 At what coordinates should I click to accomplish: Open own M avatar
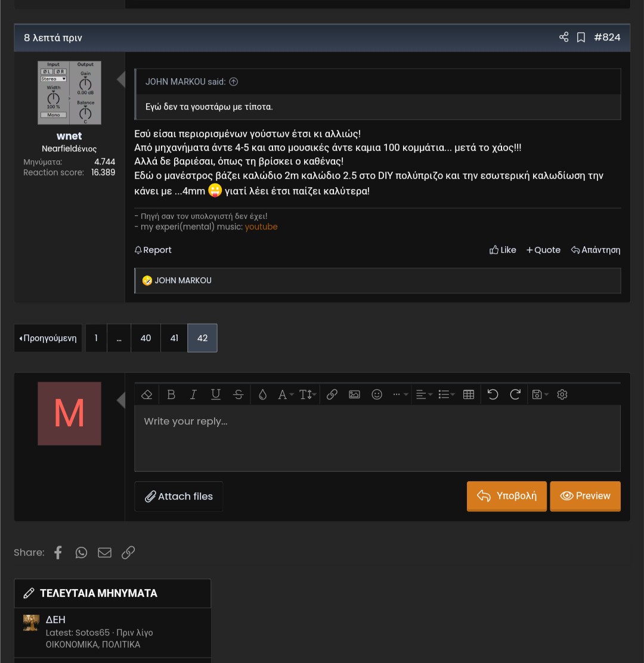(69, 414)
